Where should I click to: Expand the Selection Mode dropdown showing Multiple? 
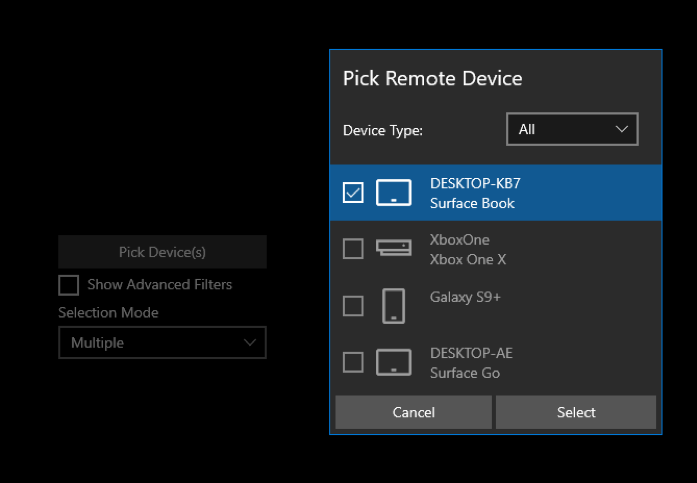[162, 343]
